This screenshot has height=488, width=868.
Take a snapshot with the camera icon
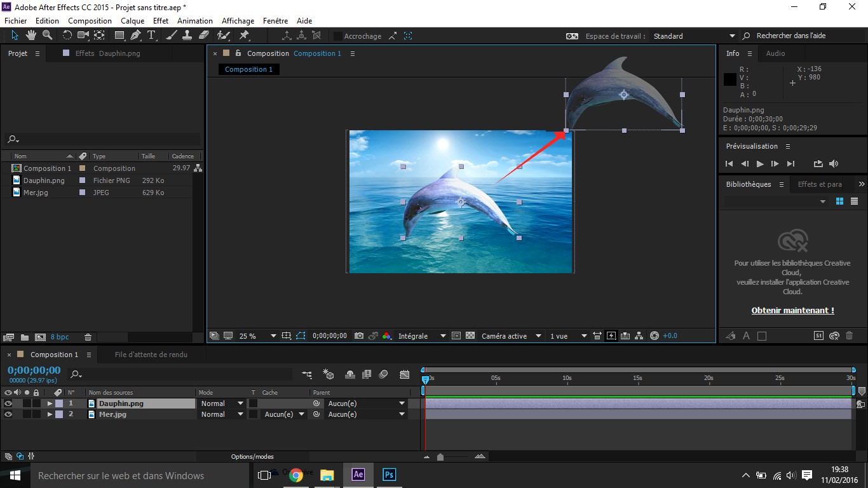click(359, 335)
